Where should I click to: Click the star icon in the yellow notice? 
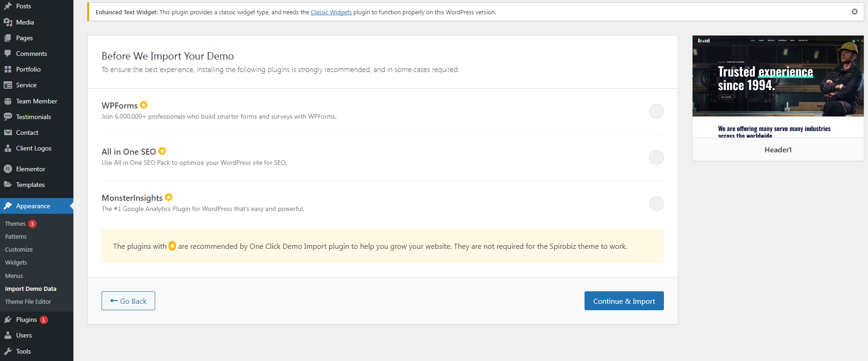coord(172,246)
